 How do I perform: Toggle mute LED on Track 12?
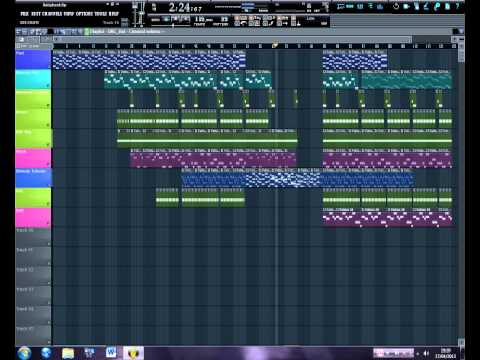click(x=49, y=283)
